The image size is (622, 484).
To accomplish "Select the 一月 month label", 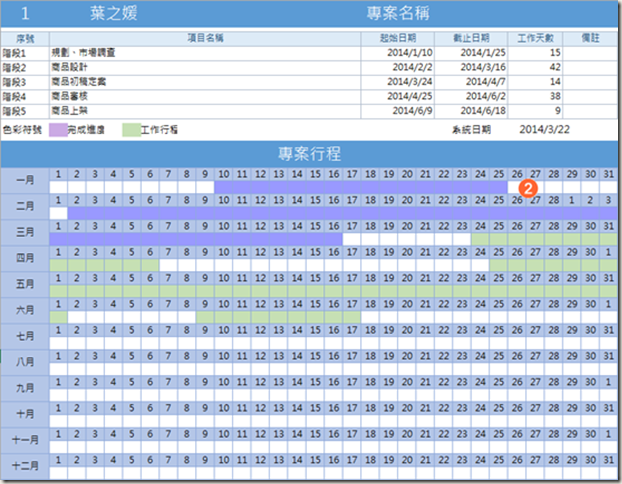I will pos(25,181).
